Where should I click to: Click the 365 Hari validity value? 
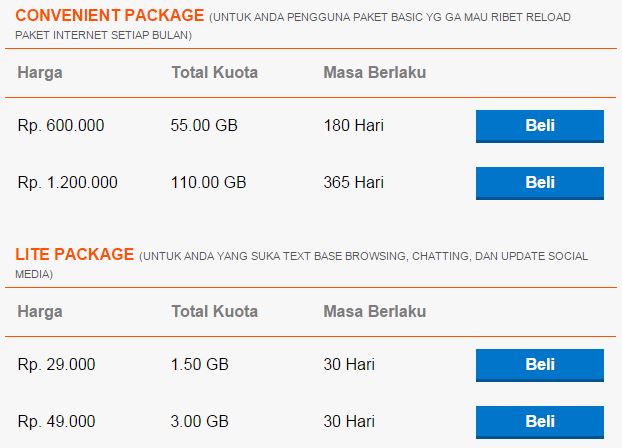(x=353, y=183)
